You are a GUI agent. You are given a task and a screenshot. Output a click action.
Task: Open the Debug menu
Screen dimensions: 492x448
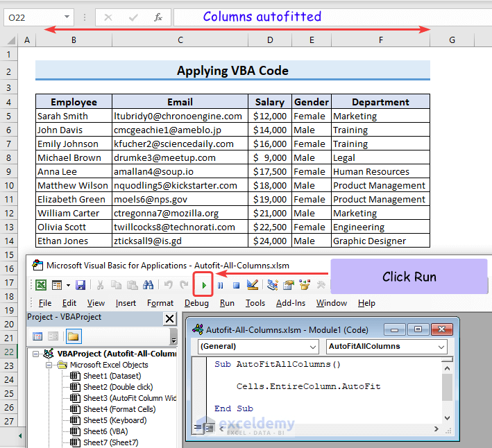196,303
